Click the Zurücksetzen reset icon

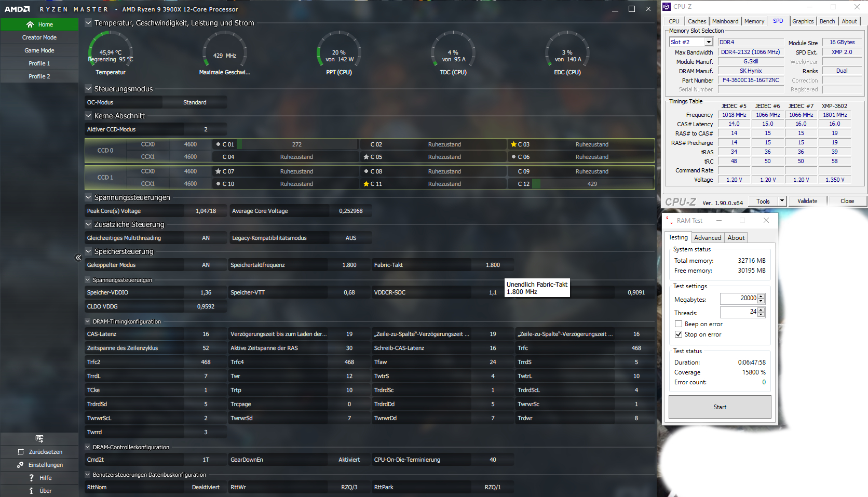click(x=21, y=452)
